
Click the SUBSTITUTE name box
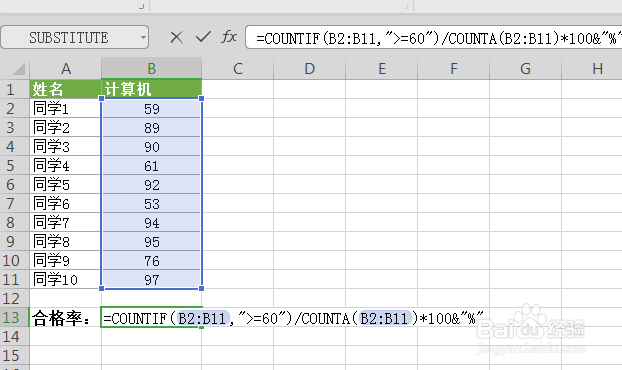click(75, 38)
